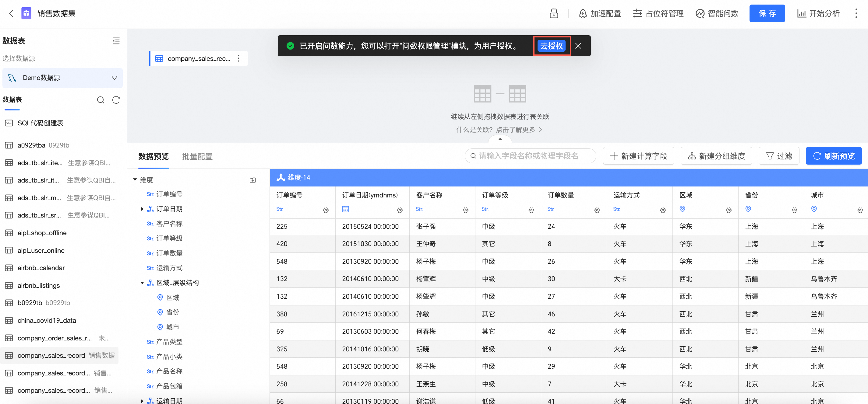868x404 pixels.
Task: Click the 过滤 button
Action: [779, 156]
